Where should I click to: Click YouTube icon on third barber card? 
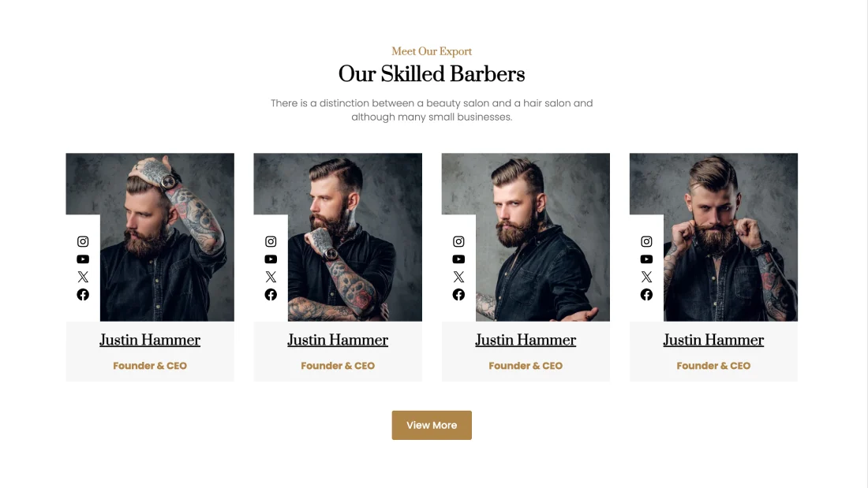458,259
